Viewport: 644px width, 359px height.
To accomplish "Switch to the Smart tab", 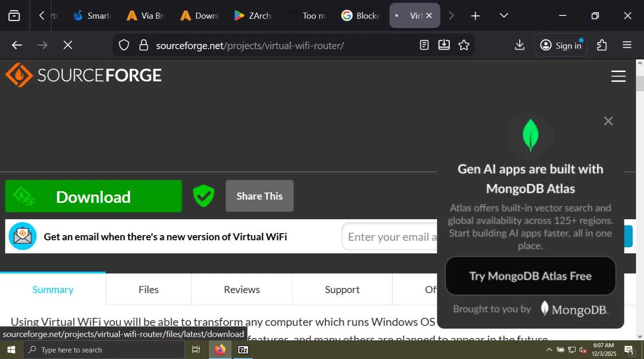I will pos(93,16).
